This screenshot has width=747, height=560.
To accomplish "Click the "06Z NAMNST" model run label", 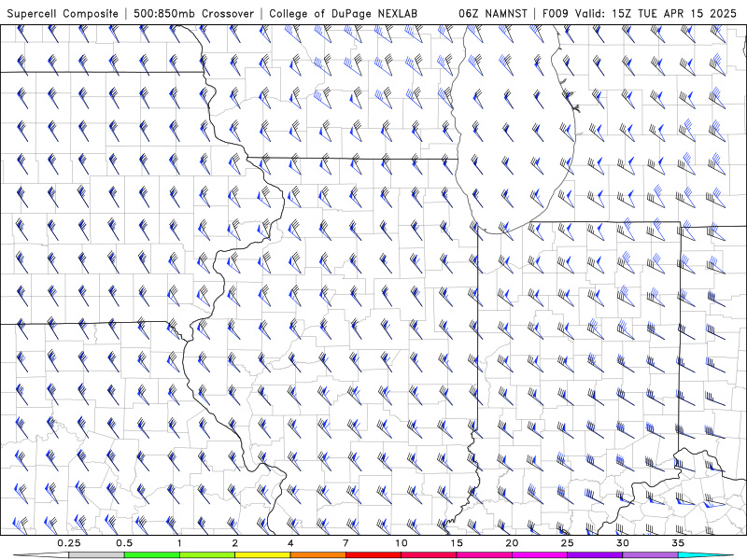I will tap(493, 13).
